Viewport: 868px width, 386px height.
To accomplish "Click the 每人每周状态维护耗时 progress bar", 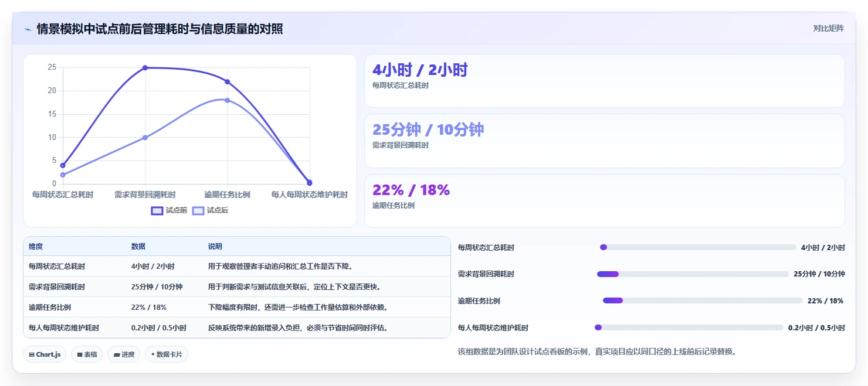I will (x=689, y=327).
